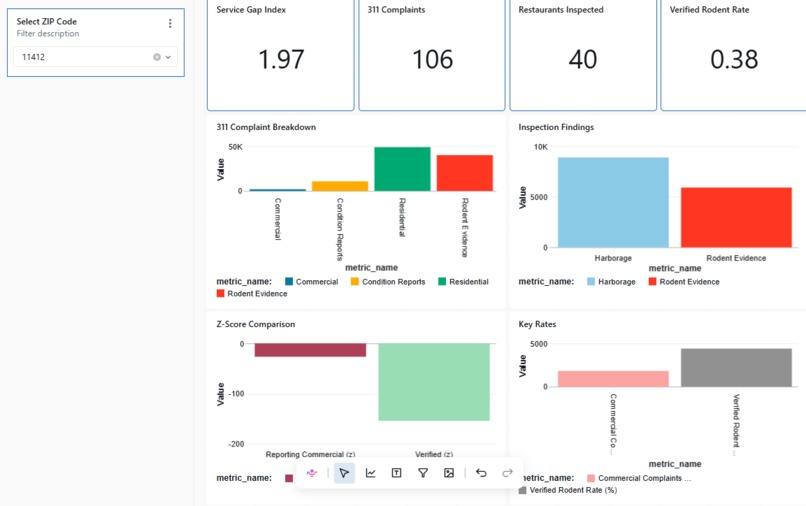Screen dimensions: 806x506
Task: Select the pointer cursor tool
Action: pos(344,473)
